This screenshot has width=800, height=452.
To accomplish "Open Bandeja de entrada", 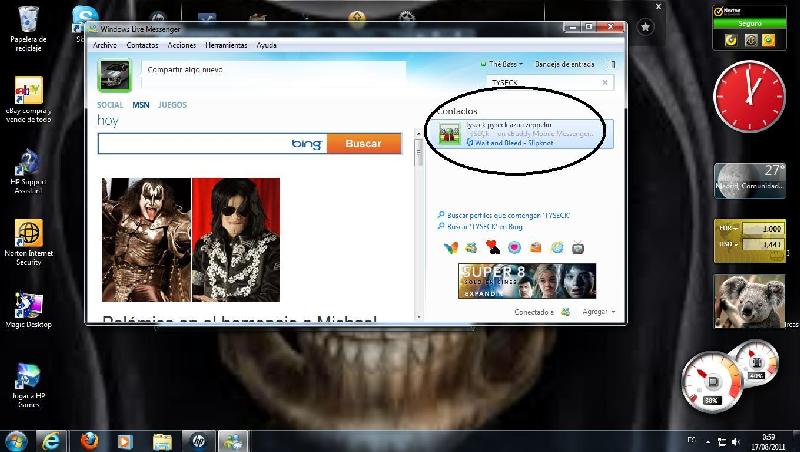I will (564, 64).
